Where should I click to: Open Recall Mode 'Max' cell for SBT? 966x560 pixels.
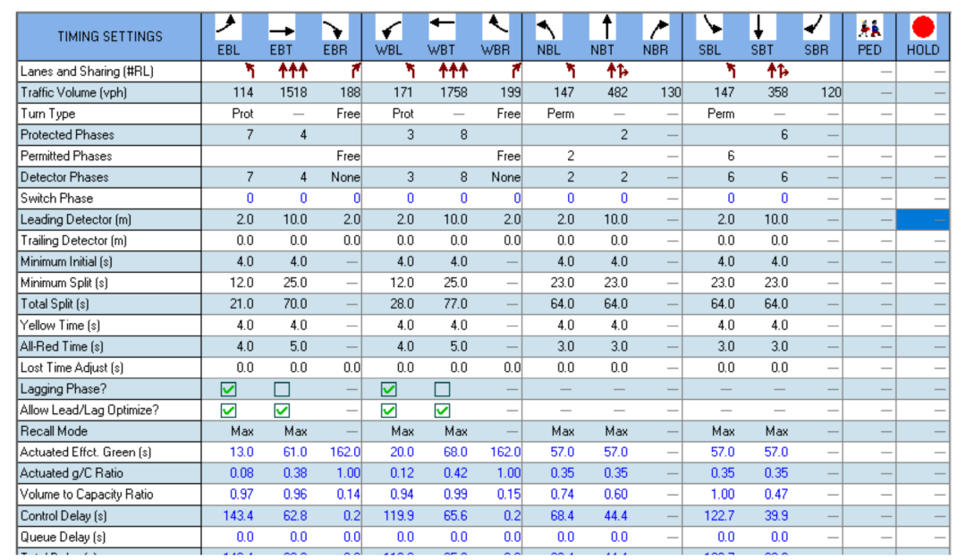776,431
